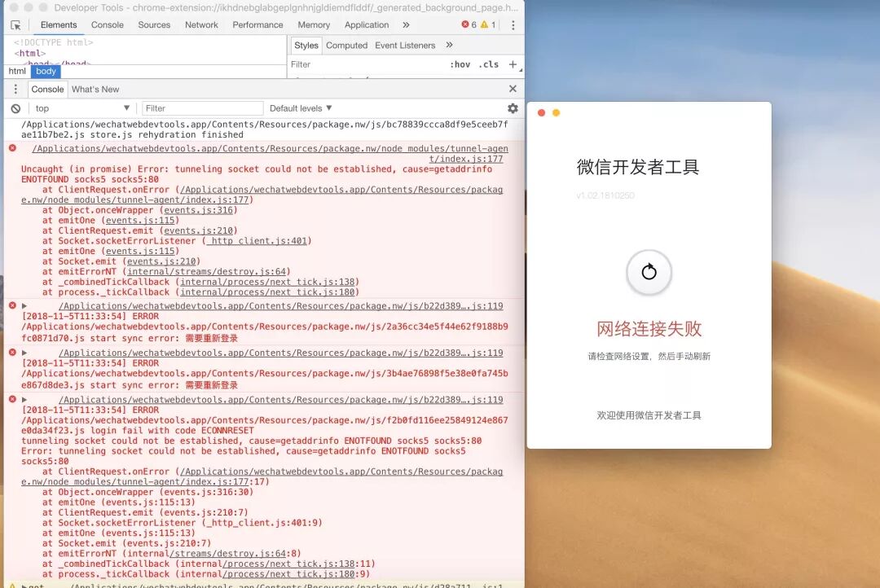Switch to the Elements panel tab

(x=59, y=25)
